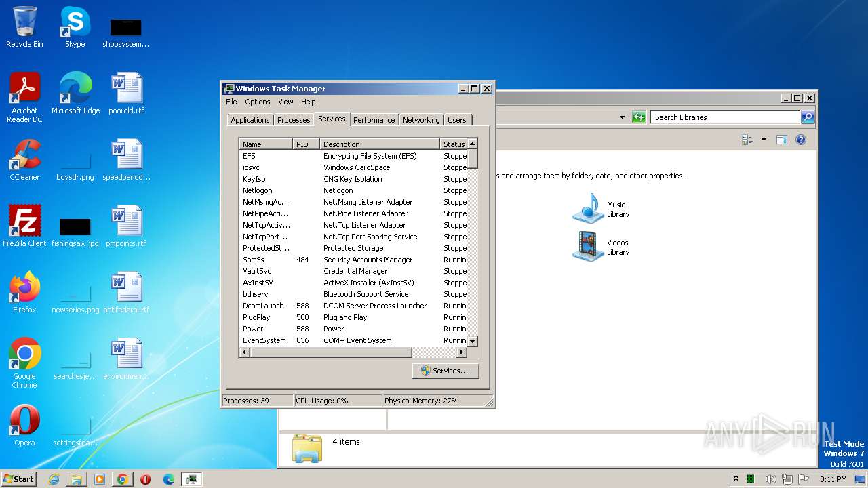
Task: Click search magnifier in Libraries window
Action: 808,117
